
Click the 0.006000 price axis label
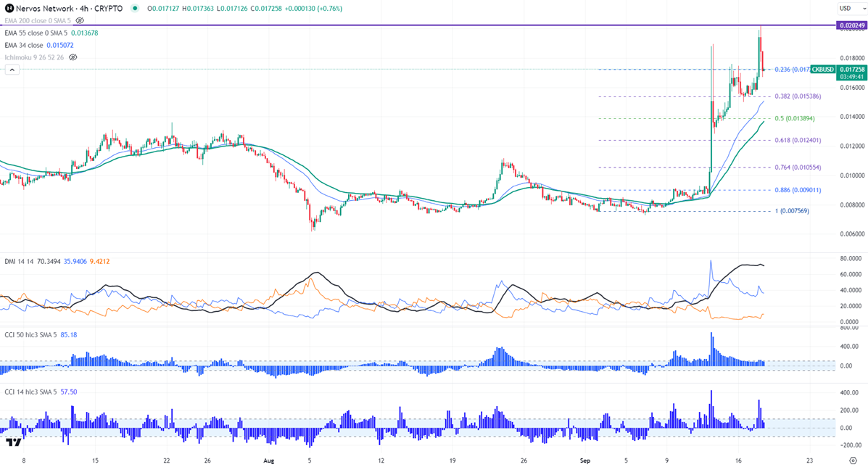[852, 234]
